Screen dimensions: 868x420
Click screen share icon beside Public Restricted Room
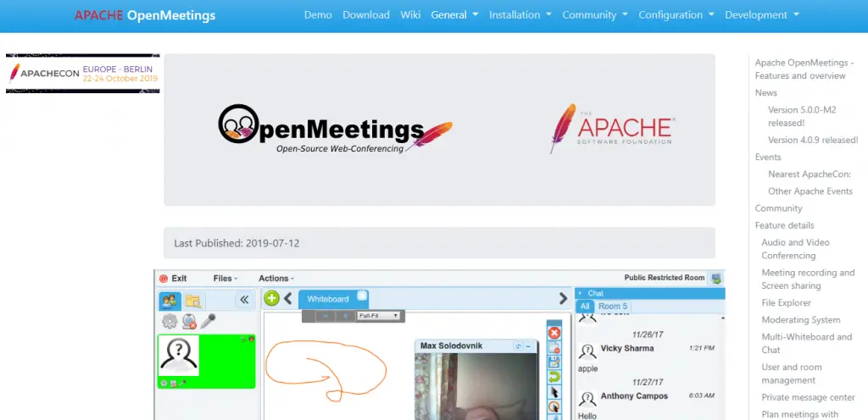(716, 278)
